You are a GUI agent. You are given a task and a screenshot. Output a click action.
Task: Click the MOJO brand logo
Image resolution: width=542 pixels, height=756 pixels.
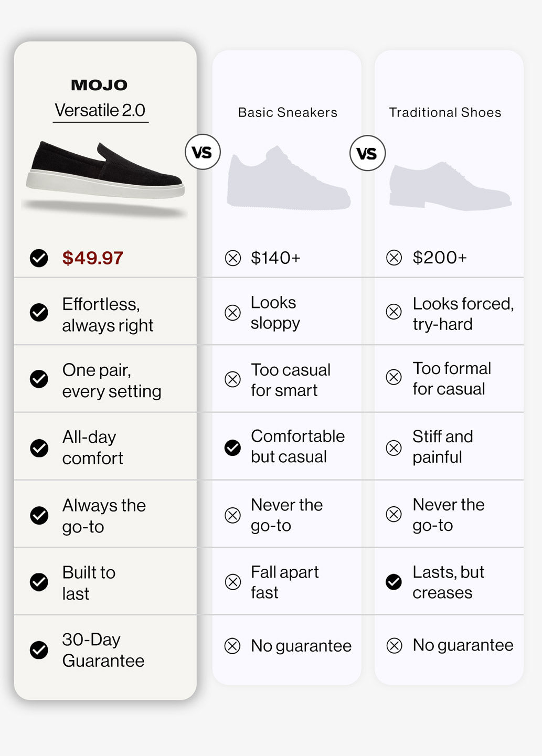click(99, 85)
